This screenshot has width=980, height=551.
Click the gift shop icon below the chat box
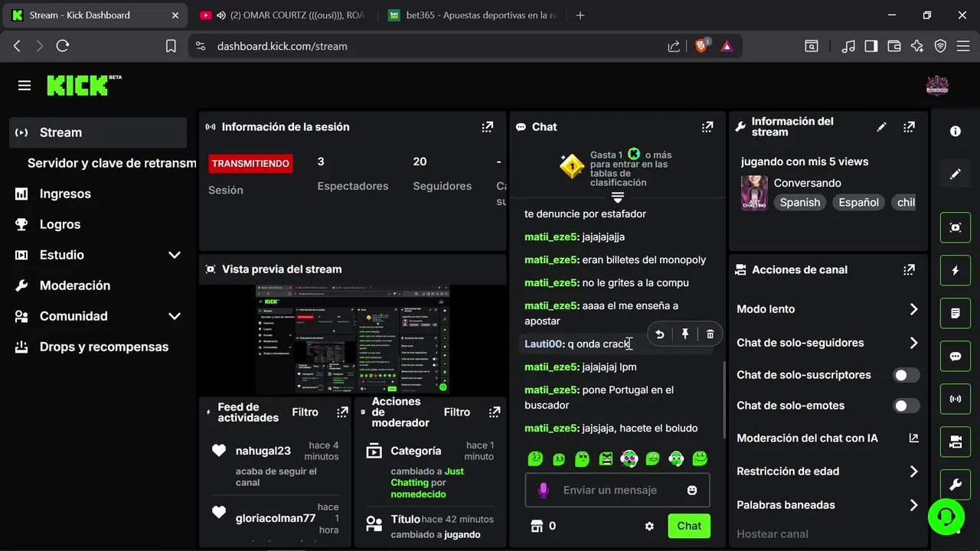tap(537, 527)
